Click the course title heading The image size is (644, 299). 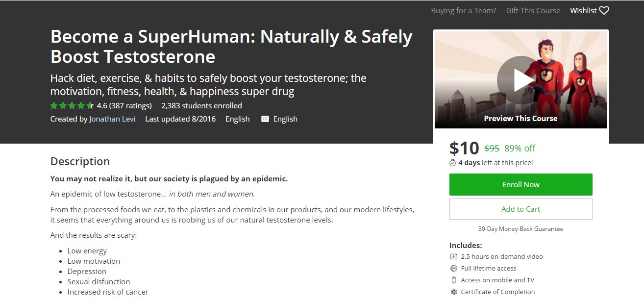coord(231,47)
